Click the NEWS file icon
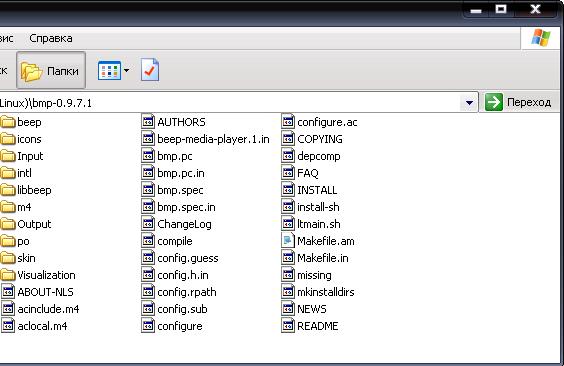564x366 pixels. pos(287,309)
